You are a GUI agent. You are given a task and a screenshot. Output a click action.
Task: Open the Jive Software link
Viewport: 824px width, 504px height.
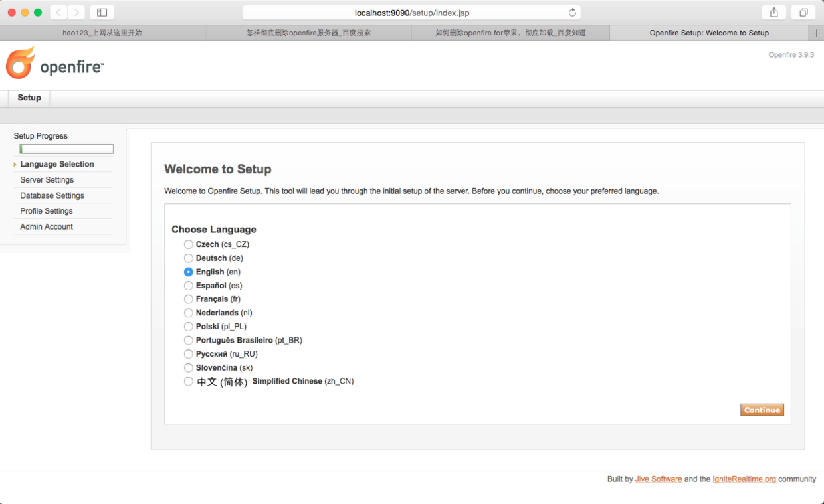click(658, 479)
